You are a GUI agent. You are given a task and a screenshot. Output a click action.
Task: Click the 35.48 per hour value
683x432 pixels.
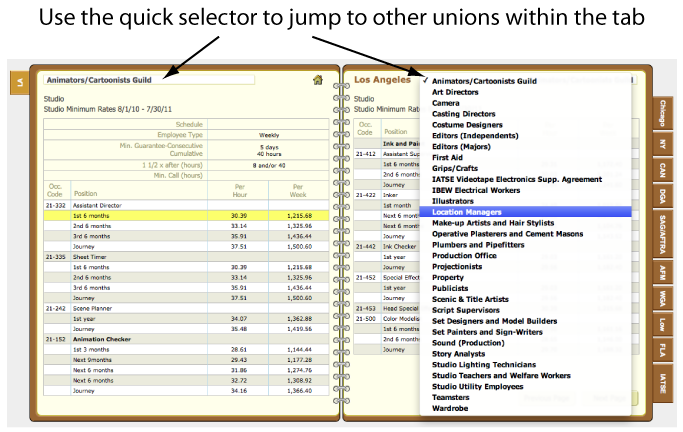239,329
